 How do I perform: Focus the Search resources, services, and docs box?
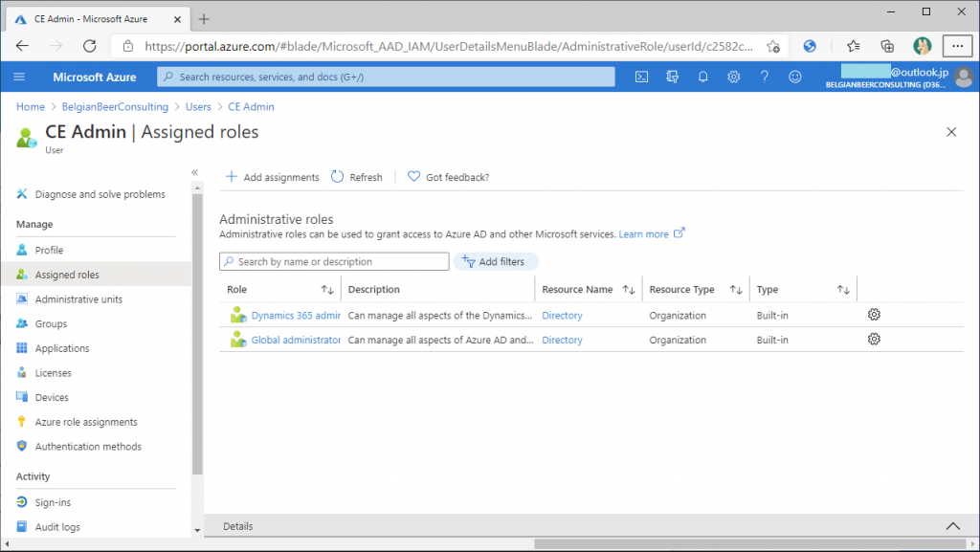click(x=386, y=77)
